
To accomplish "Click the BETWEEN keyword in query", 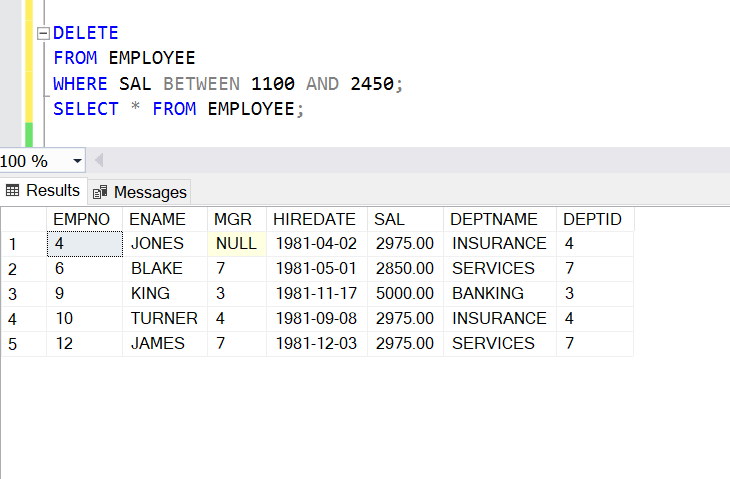I will point(202,84).
